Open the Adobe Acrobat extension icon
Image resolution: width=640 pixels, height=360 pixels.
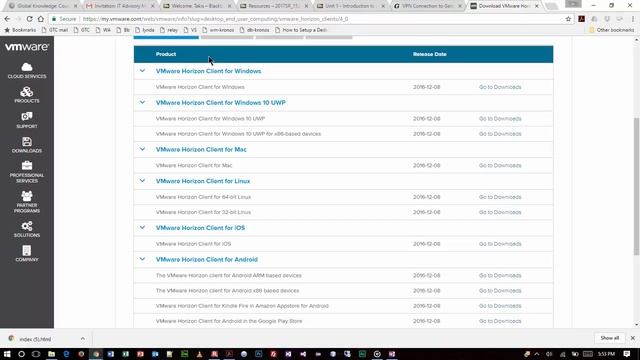point(582,19)
